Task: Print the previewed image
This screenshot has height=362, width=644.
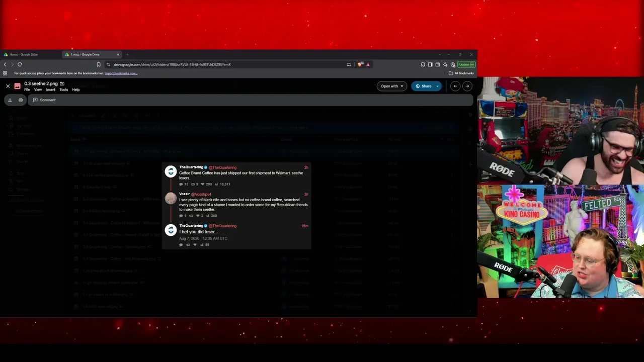Action: tap(21, 100)
